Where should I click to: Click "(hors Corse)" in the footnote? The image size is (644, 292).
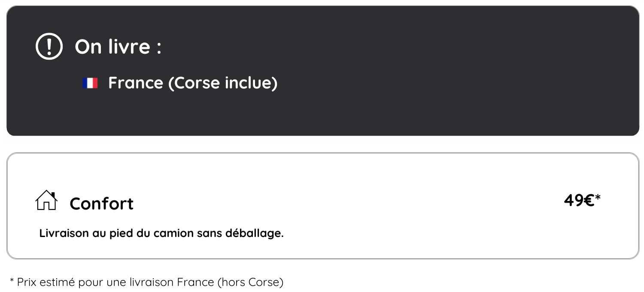(250, 282)
